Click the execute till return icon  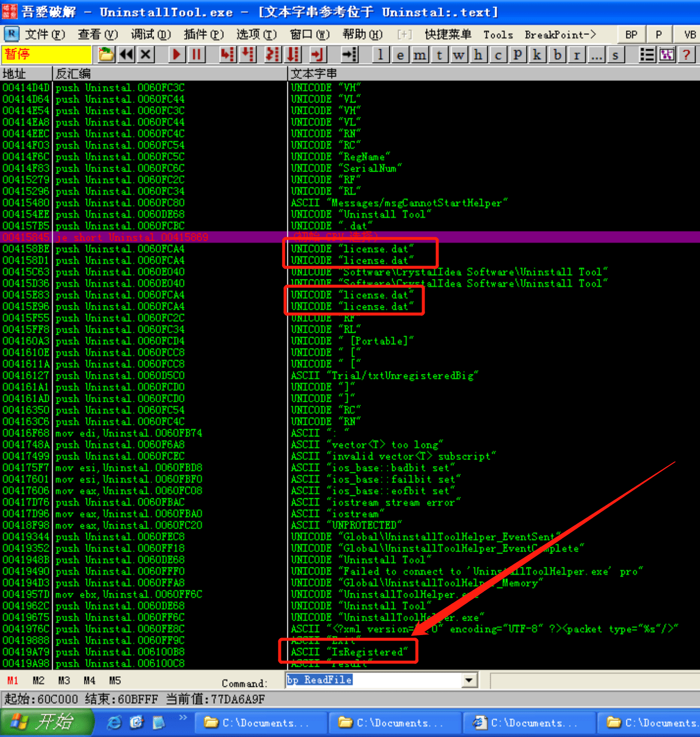tap(317, 54)
